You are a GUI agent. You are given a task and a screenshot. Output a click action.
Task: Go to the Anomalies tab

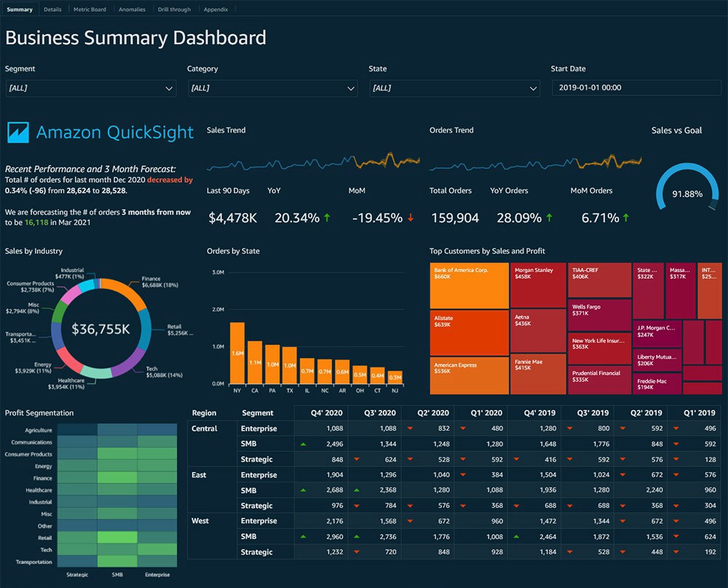tap(132, 9)
